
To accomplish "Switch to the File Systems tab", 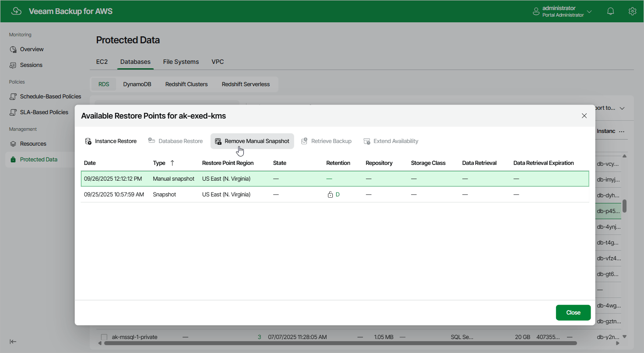I will (x=181, y=62).
